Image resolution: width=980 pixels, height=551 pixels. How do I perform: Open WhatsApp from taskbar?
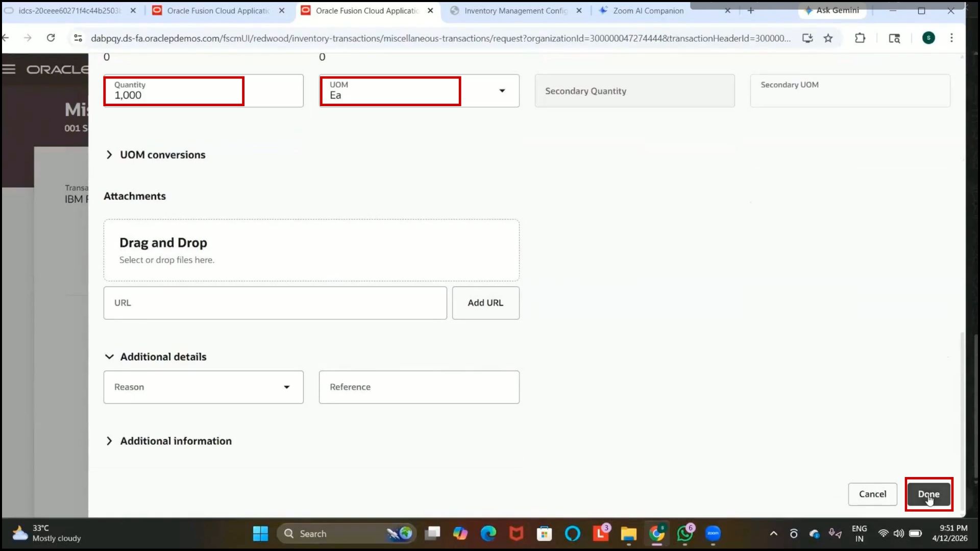(685, 534)
